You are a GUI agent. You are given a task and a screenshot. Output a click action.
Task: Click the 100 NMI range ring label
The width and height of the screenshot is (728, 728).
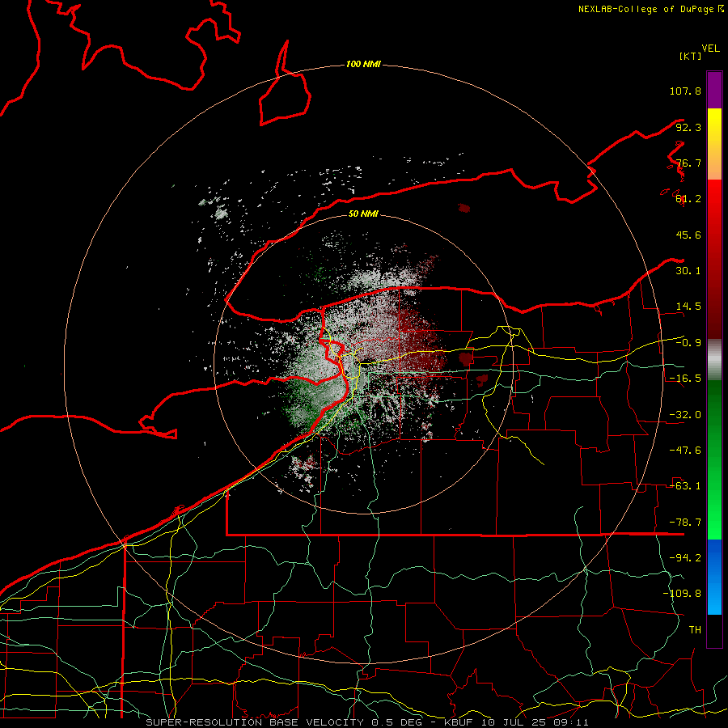pyautogui.click(x=363, y=64)
